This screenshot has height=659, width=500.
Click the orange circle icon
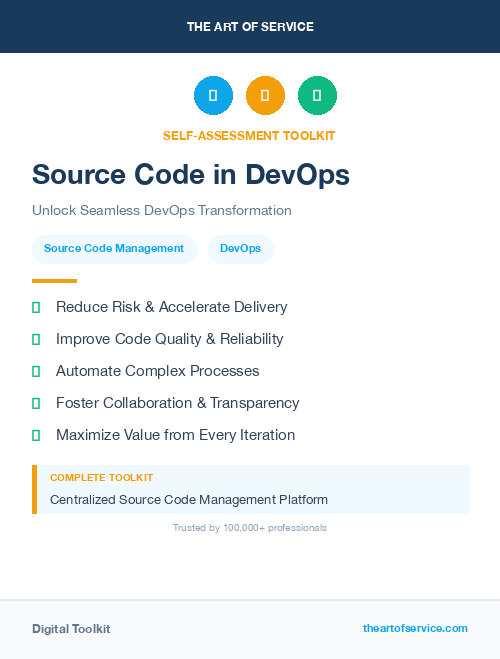(265, 95)
